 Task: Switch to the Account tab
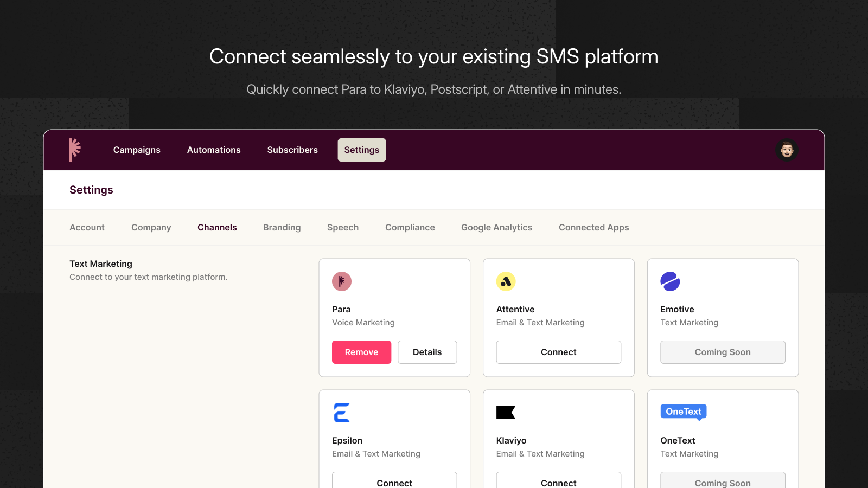[x=87, y=228]
